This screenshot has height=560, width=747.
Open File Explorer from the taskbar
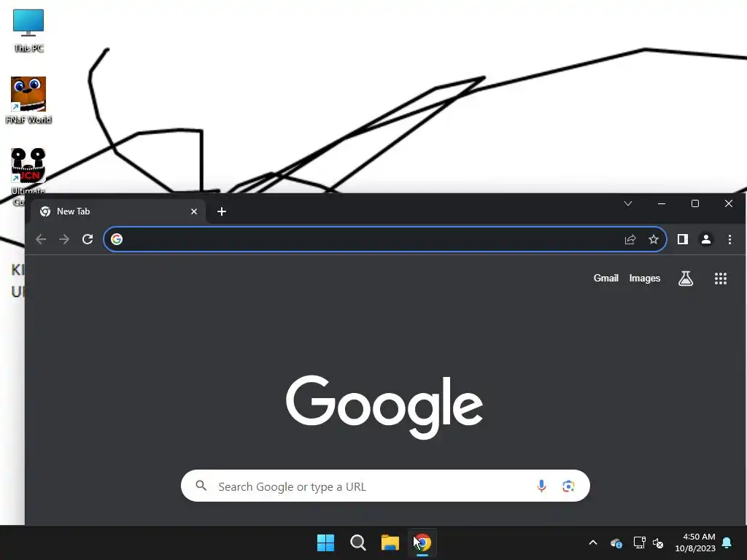click(390, 542)
